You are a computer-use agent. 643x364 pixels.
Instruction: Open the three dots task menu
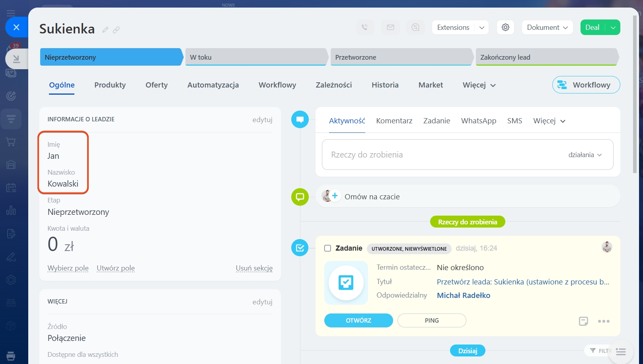click(x=604, y=321)
